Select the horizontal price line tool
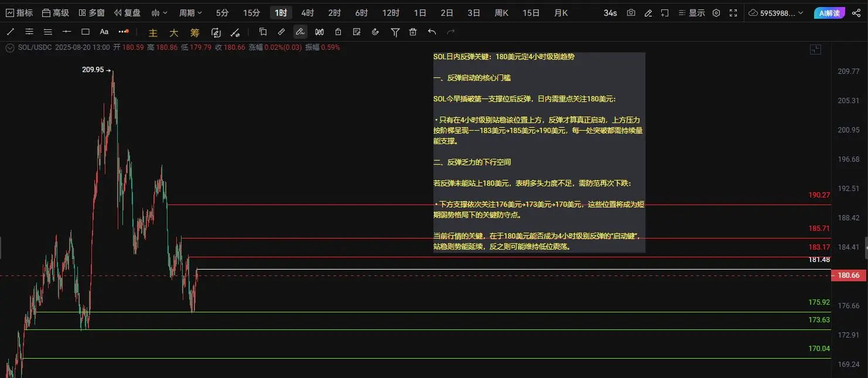 [x=67, y=32]
